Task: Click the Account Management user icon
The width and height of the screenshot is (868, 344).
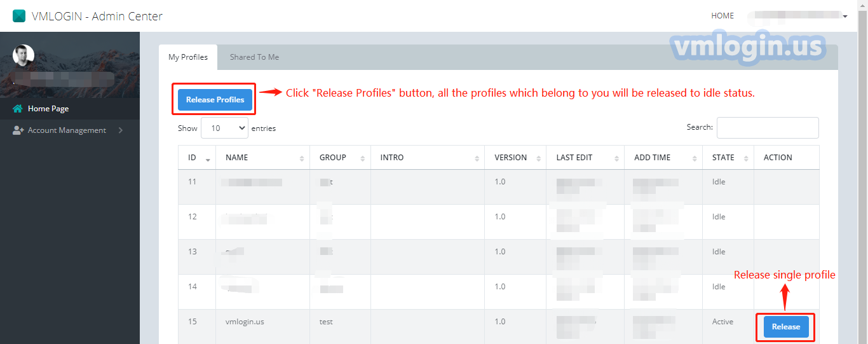Action: [18, 130]
